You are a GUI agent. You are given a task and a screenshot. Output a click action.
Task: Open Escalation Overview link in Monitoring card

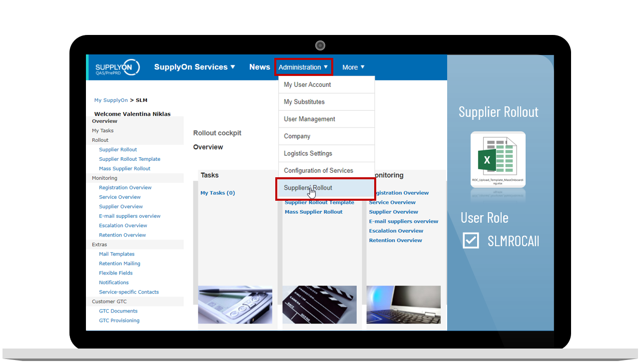pyautogui.click(x=396, y=231)
